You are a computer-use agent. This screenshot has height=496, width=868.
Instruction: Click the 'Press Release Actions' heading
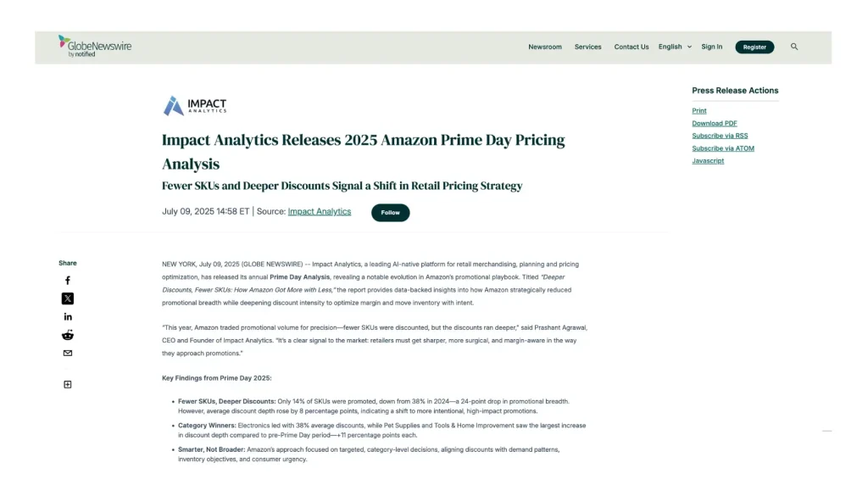point(735,90)
